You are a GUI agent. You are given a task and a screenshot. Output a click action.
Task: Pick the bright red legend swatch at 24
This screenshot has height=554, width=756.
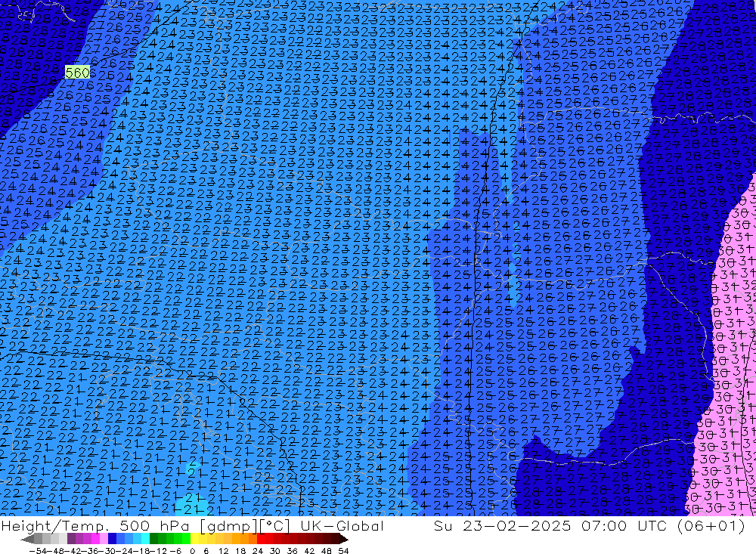click(261, 539)
